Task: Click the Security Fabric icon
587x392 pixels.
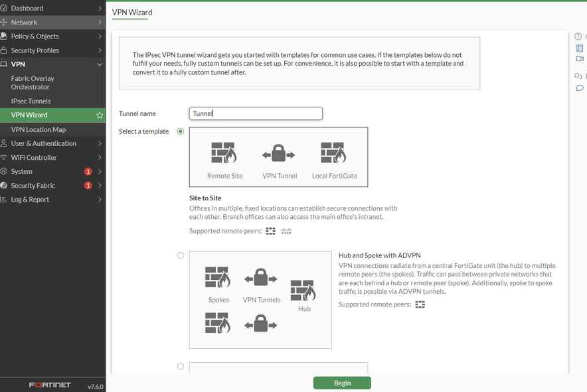Action: (4, 185)
